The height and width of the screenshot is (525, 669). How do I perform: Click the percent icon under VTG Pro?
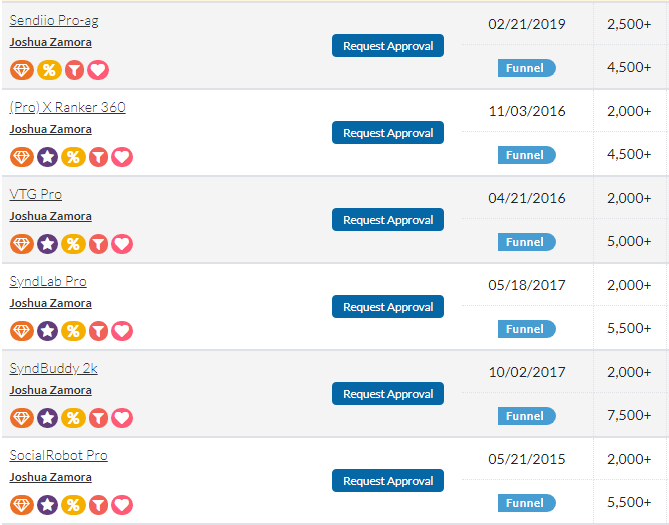click(73, 244)
